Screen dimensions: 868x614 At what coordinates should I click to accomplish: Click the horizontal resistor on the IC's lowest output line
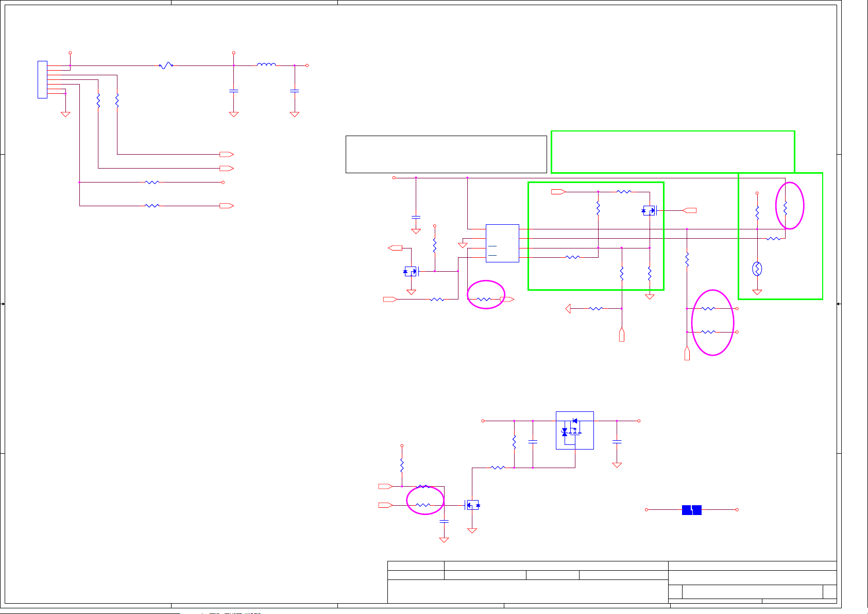point(573,257)
